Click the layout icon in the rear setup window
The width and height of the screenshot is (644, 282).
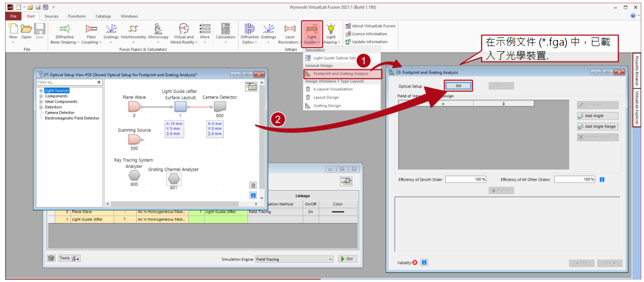(346, 181)
